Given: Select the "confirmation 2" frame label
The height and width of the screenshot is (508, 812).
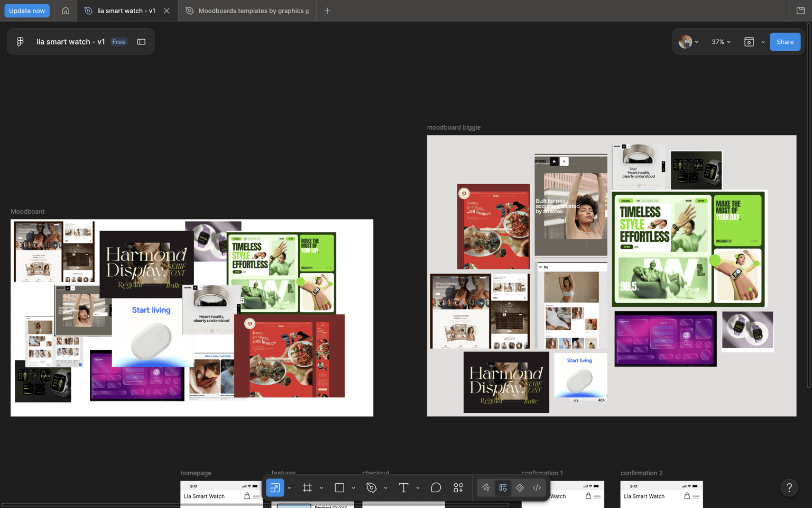Looking at the screenshot, I should pos(641,473).
